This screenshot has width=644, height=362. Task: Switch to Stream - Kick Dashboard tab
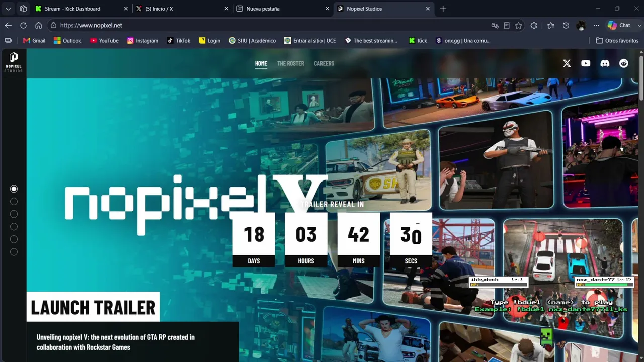82,9
